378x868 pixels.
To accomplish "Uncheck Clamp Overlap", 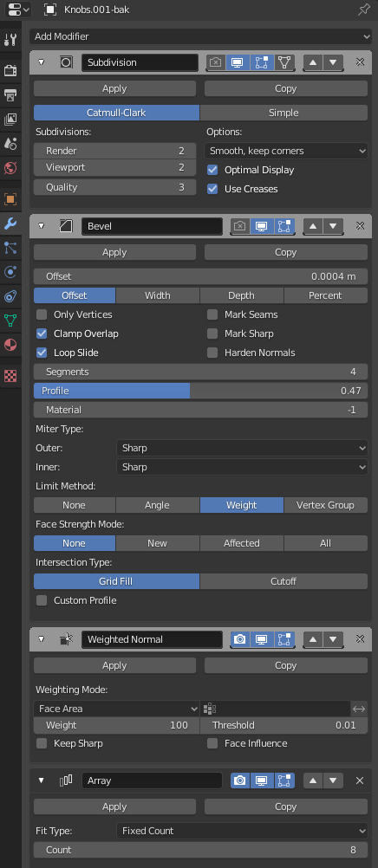I will click(42, 334).
